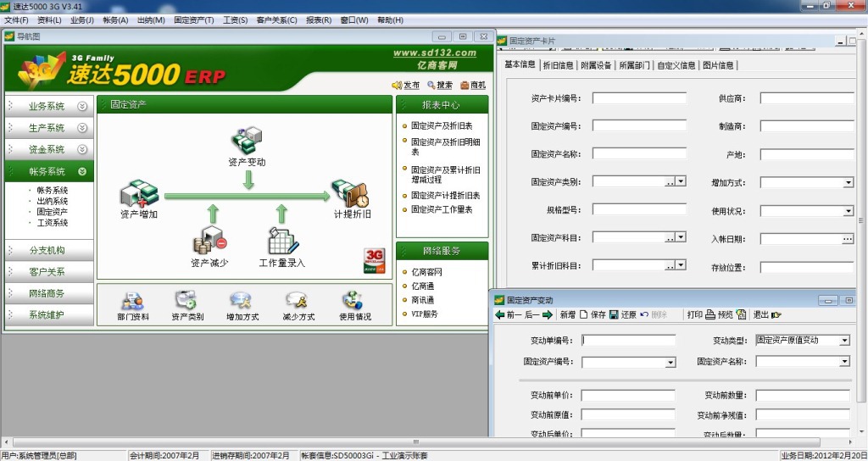The image size is (868, 461).
Task: Click the 3G logo badge in workflow panel
Action: (x=374, y=261)
